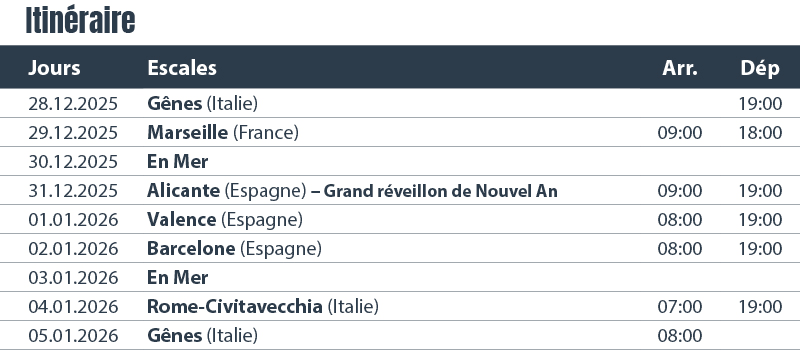Select the Escales column header
Viewport: 800px width, 360px height.
coord(182,68)
